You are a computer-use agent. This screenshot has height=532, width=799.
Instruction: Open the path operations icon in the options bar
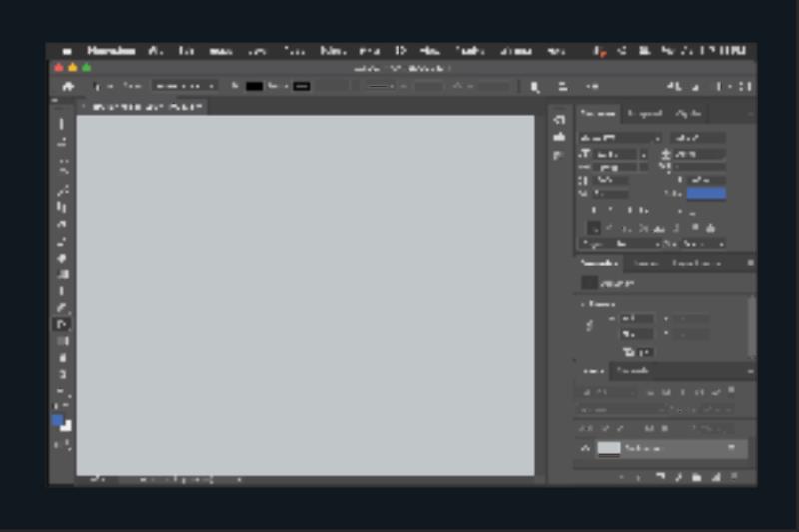[534, 87]
